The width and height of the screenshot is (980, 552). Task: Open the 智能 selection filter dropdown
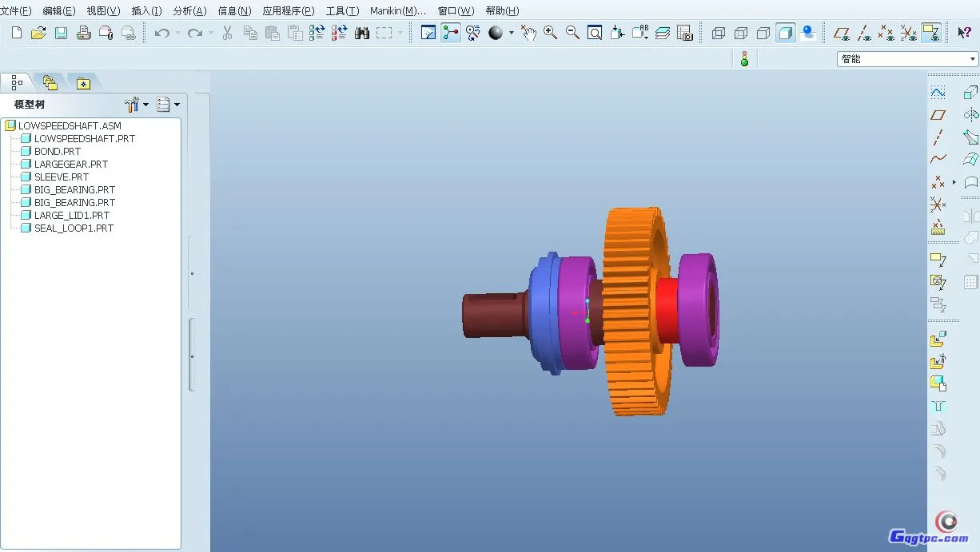[x=906, y=59]
